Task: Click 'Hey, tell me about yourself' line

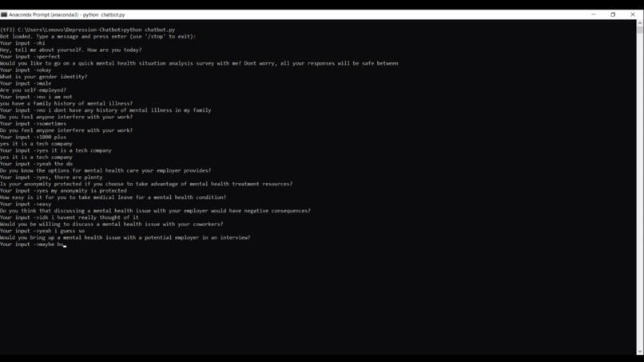Action: pos(70,50)
